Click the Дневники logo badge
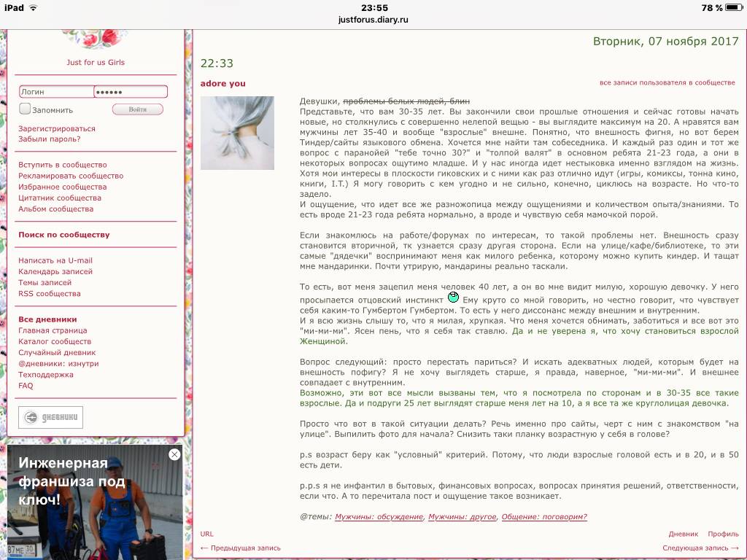 50,417
